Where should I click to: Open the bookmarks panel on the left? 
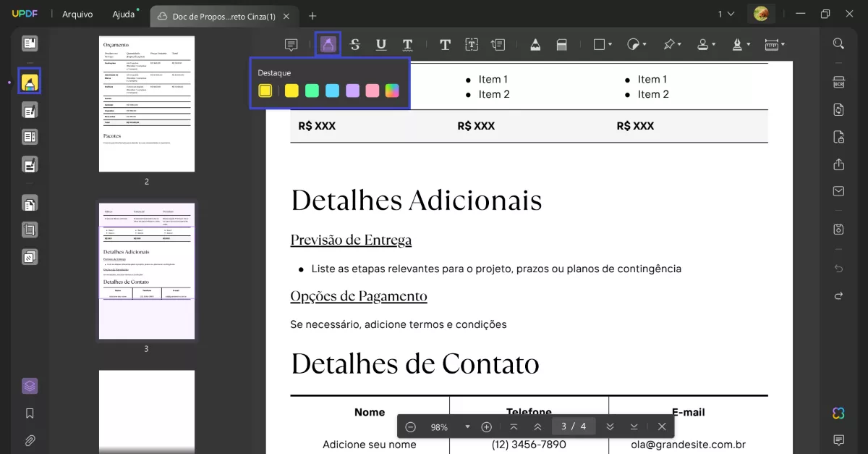(x=30, y=413)
